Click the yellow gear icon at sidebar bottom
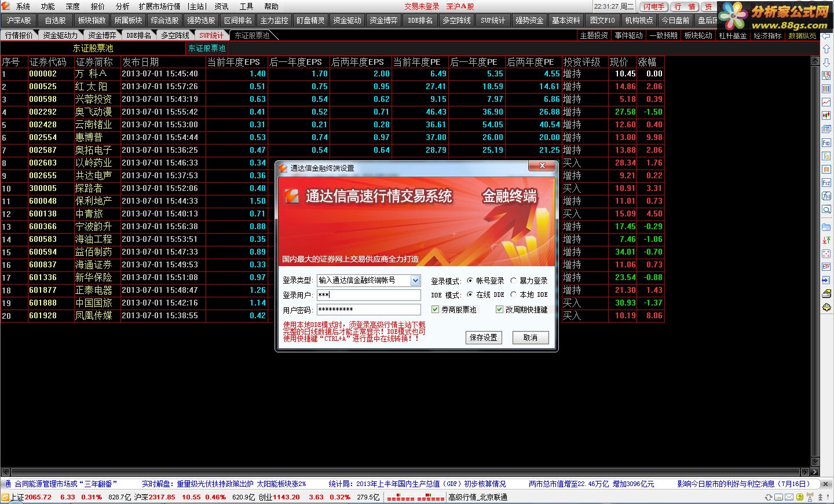 (x=826, y=307)
